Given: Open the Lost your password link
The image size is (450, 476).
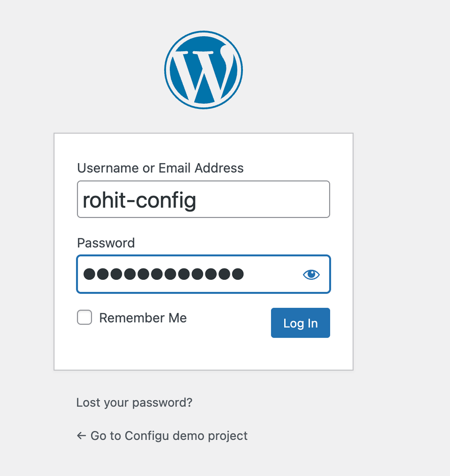Looking at the screenshot, I should pyautogui.click(x=134, y=403).
